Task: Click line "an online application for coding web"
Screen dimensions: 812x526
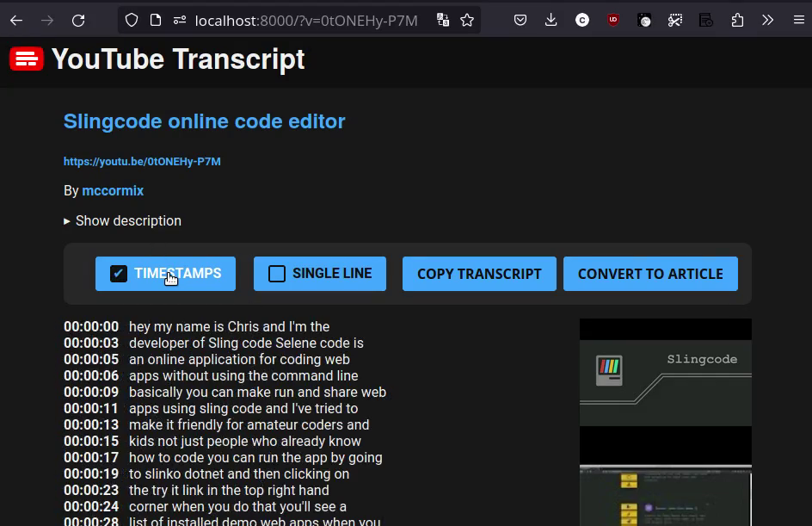Action: click(239, 360)
